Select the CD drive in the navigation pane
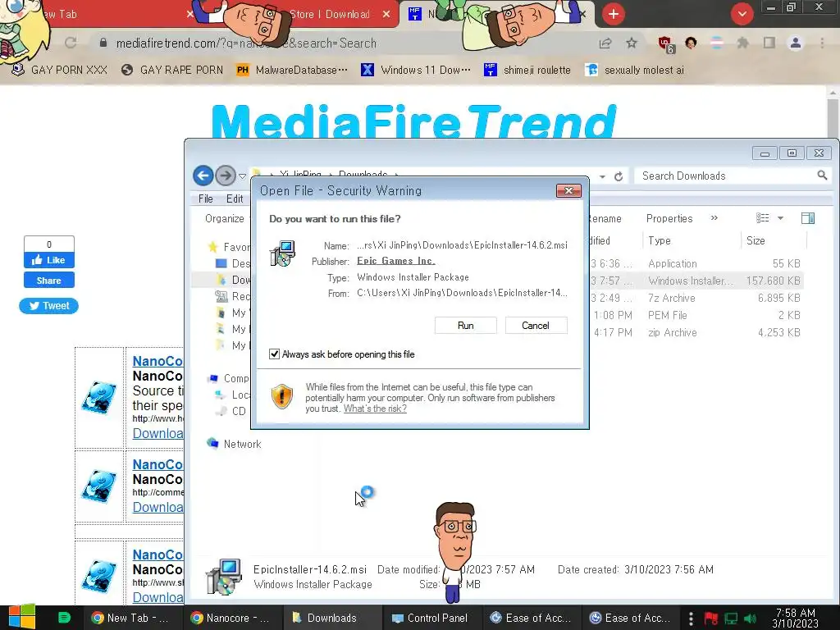The image size is (840, 630). click(231, 411)
